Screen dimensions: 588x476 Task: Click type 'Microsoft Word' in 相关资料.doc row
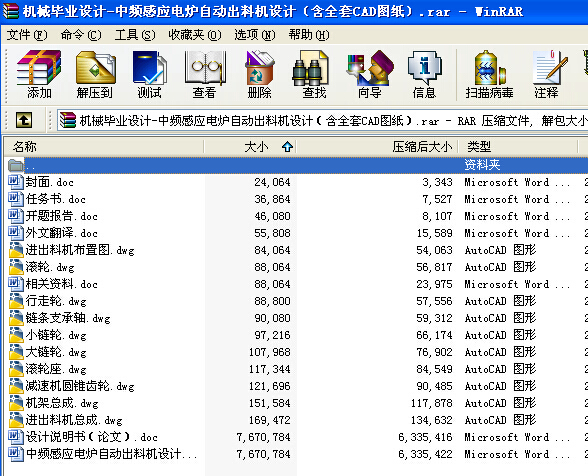[x=518, y=284]
